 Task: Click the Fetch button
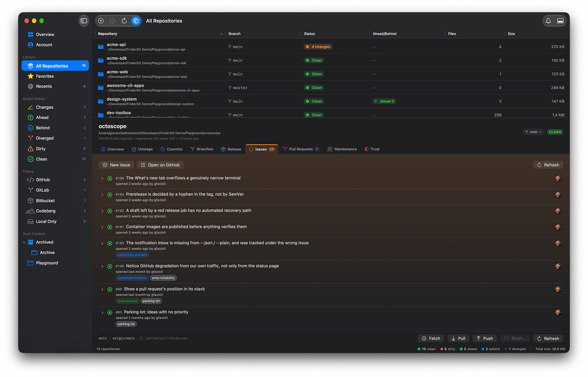[431, 339]
